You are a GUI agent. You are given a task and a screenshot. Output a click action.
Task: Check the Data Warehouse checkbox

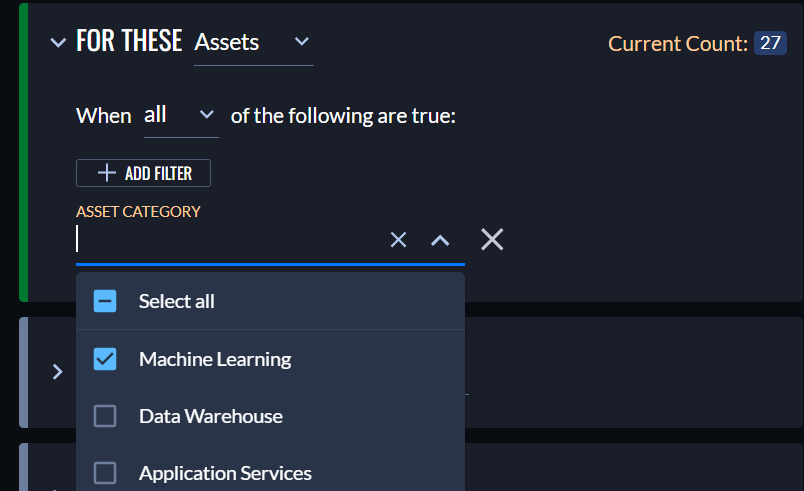click(x=105, y=416)
